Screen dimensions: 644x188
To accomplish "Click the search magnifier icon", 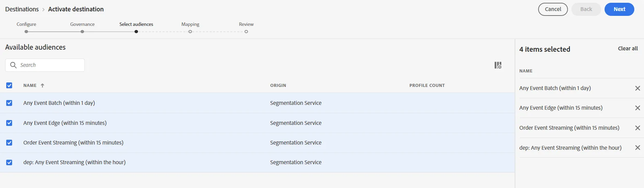I will pos(13,65).
